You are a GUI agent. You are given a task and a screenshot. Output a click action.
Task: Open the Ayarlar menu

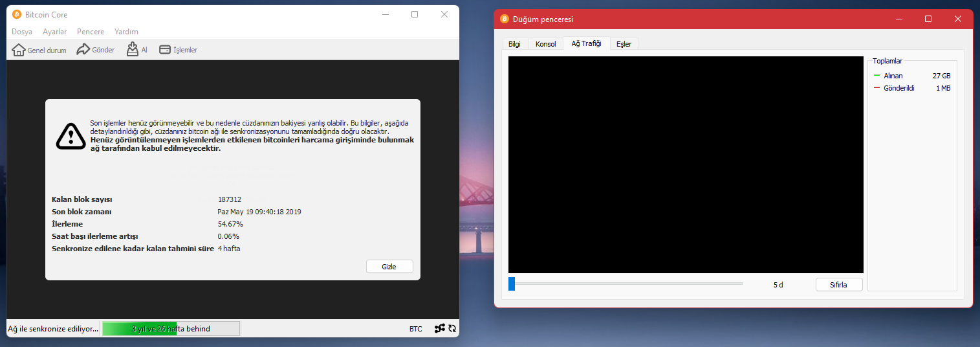pos(54,31)
